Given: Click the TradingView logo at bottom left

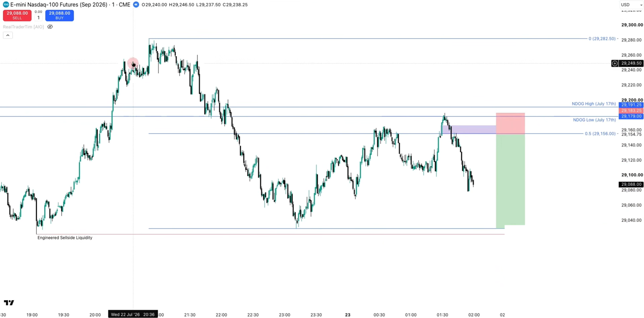Looking at the screenshot, I should (9, 303).
